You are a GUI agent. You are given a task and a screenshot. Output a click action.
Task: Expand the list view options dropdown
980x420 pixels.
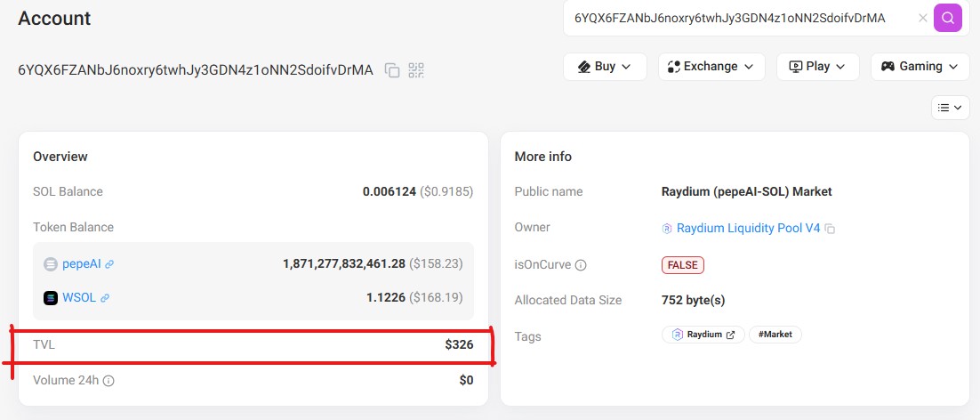coord(951,108)
